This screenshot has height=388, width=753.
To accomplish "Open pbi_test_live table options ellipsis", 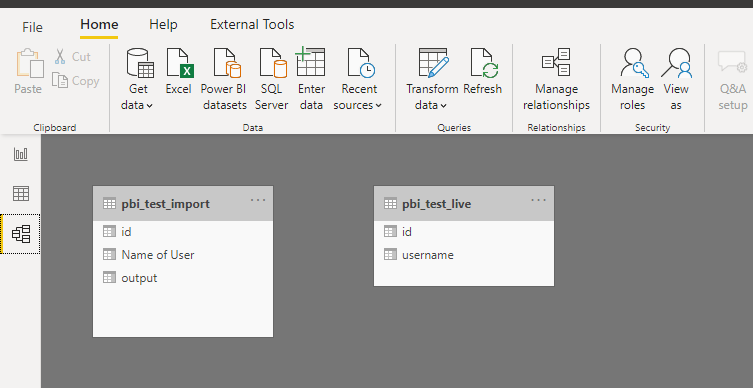I will 538,200.
